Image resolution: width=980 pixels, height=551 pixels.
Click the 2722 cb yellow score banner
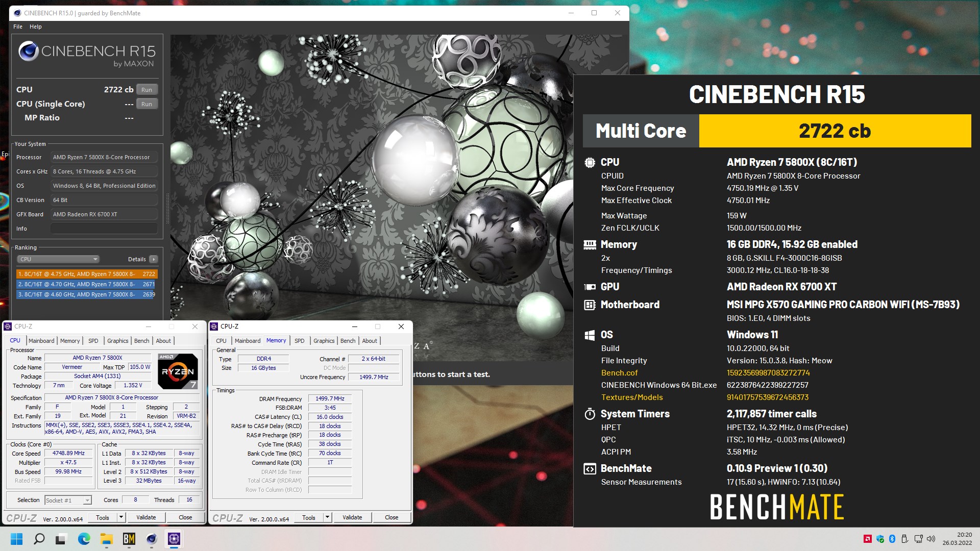click(x=835, y=131)
